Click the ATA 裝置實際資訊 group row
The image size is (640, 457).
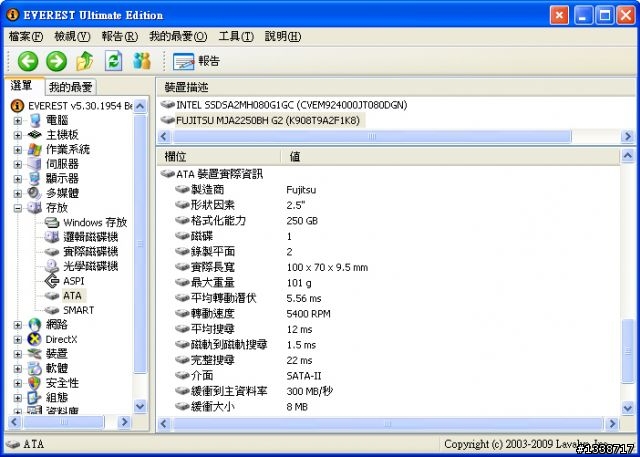pyautogui.click(x=212, y=174)
